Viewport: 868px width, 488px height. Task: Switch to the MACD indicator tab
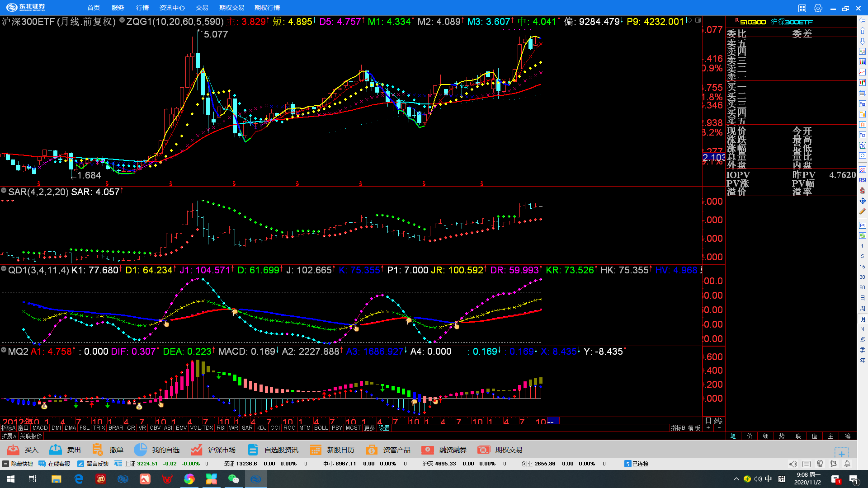(40, 428)
